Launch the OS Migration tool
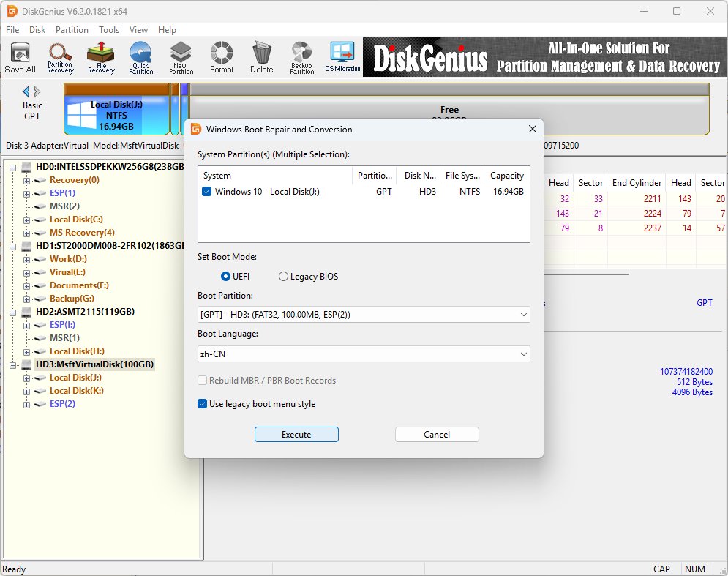 pos(342,58)
